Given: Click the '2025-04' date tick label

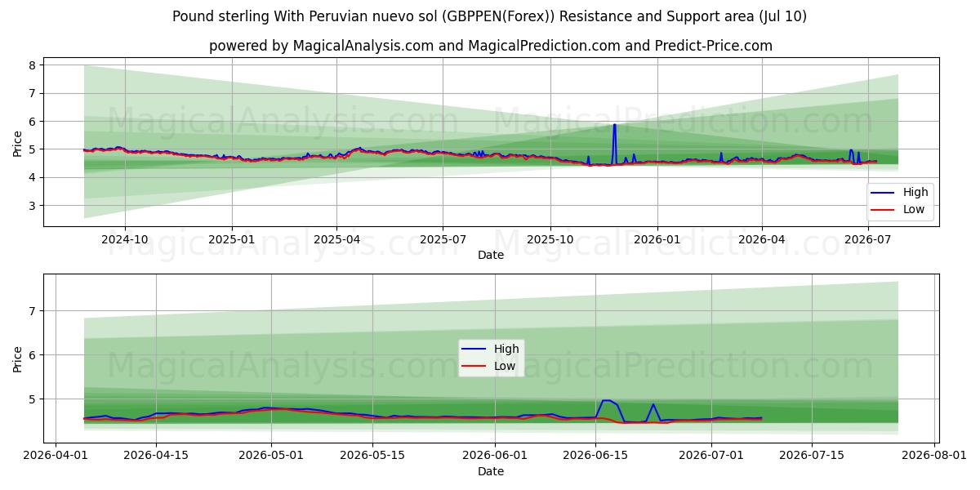Looking at the screenshot, I should 336,239.
